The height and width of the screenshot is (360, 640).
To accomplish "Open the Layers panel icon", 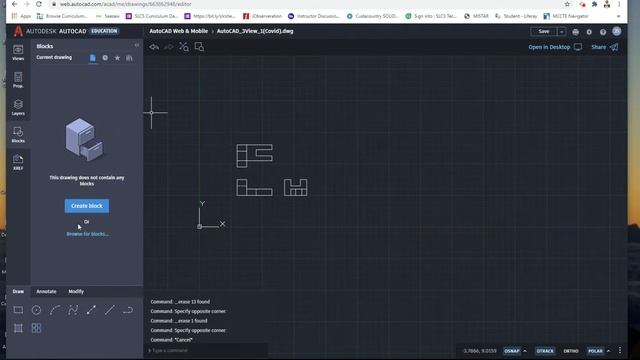I will coord(18,107).
